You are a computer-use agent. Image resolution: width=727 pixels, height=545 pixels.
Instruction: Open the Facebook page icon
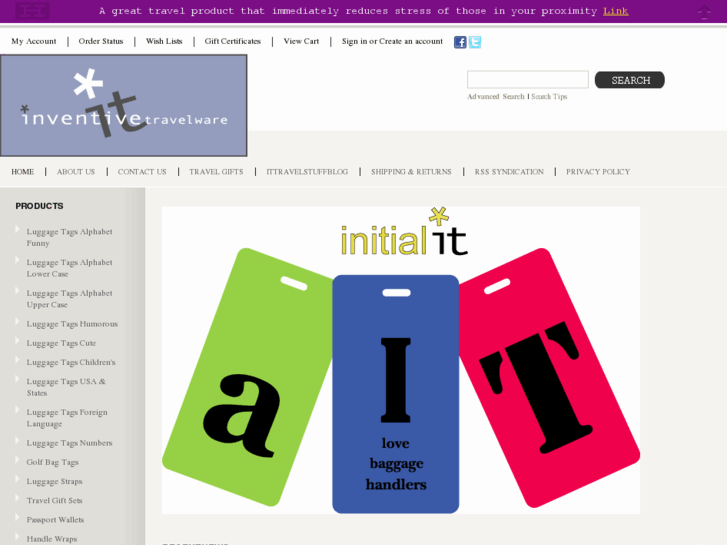460,42
